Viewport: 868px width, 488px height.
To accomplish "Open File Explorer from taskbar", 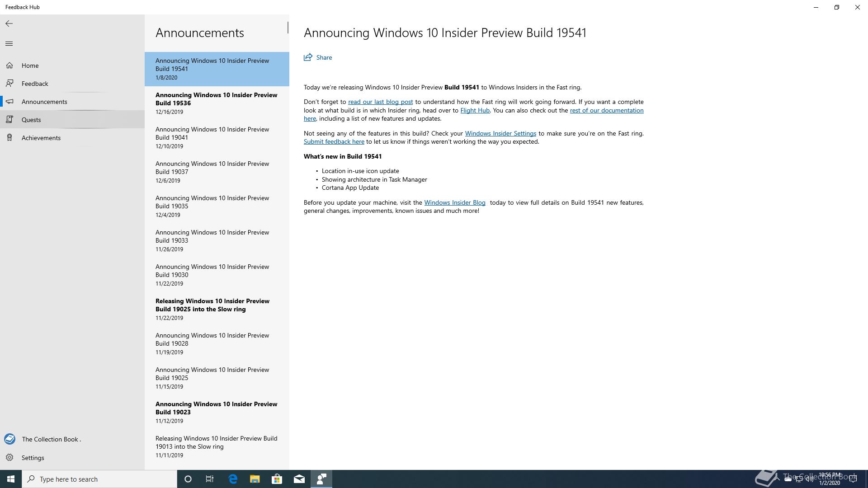I will coord(255,479).
